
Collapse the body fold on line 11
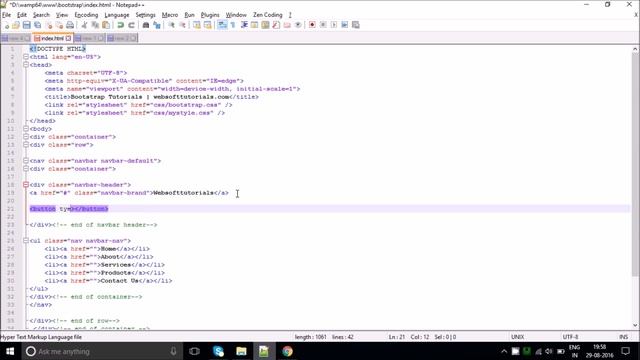[26, 129]
